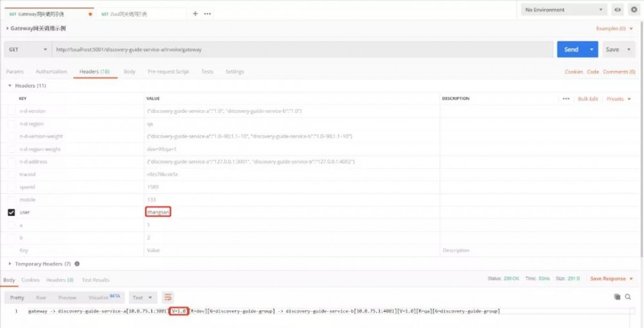Enable the spanid header checkbox
This screenshot has height=328, width=644.
tap(12, 187)
